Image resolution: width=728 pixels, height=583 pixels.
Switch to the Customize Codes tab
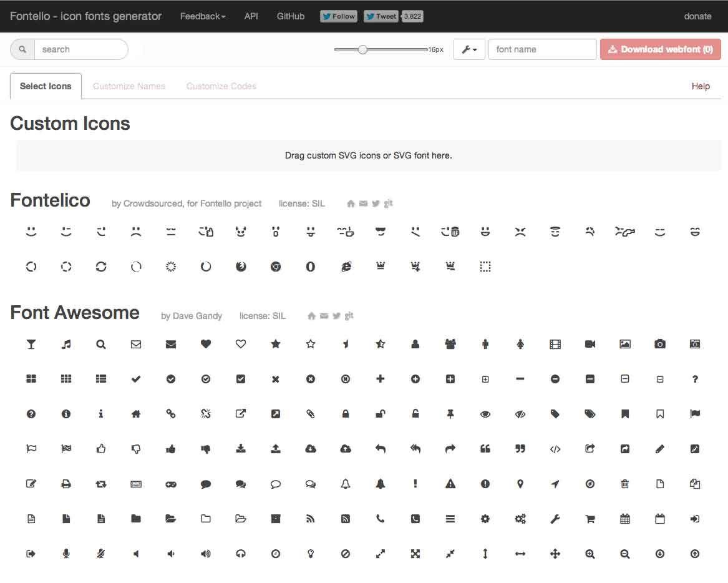221,86
